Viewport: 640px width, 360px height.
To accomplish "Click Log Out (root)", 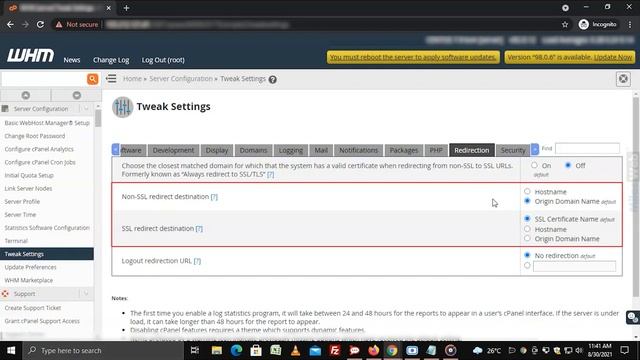I will 163,60.
